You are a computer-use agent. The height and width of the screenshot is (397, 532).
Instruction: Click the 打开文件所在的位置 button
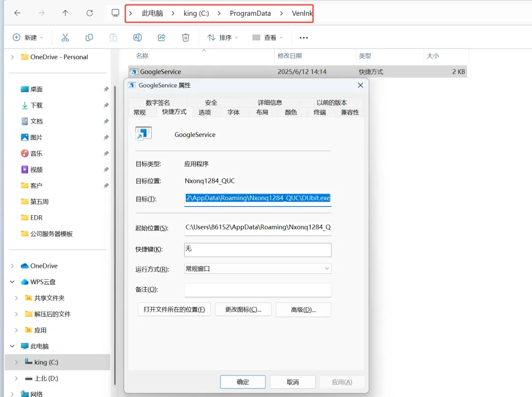[174, 310]
